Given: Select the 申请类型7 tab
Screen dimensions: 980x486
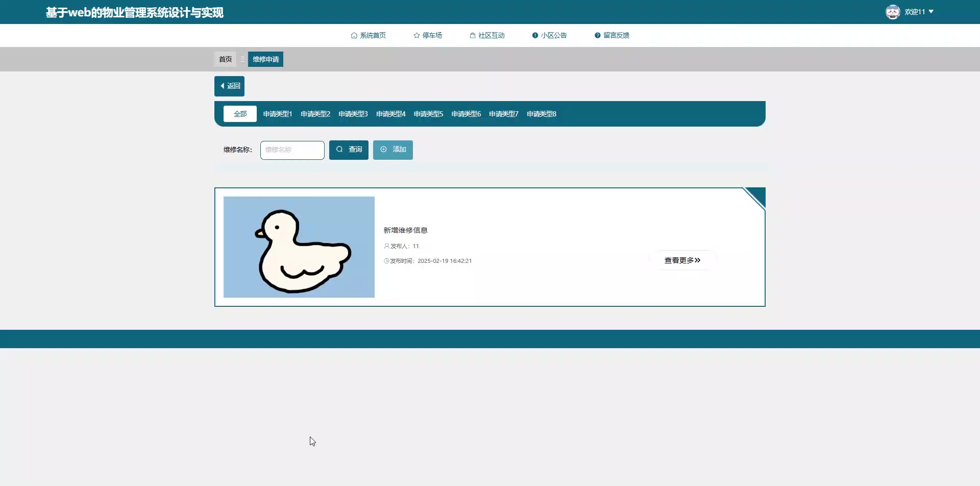Looking at the screenshot, I should coord(504,114).
